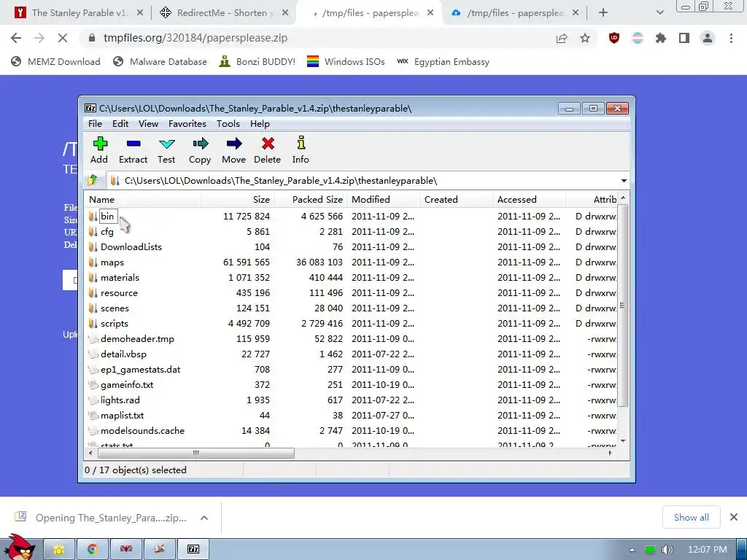Open the file explorer taskbar icon

pyautogui.click(x=59, y=549)
